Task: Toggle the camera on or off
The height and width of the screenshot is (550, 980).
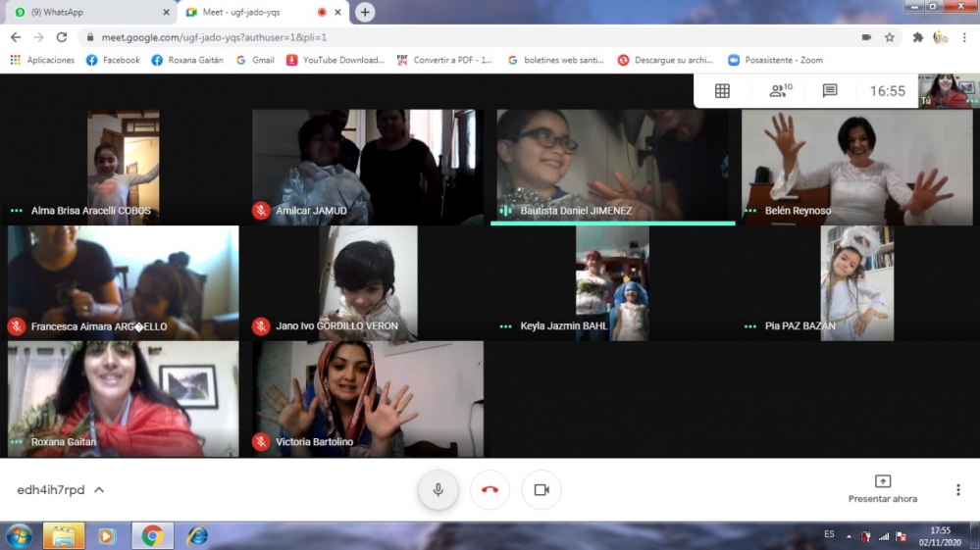Action: 542,490
